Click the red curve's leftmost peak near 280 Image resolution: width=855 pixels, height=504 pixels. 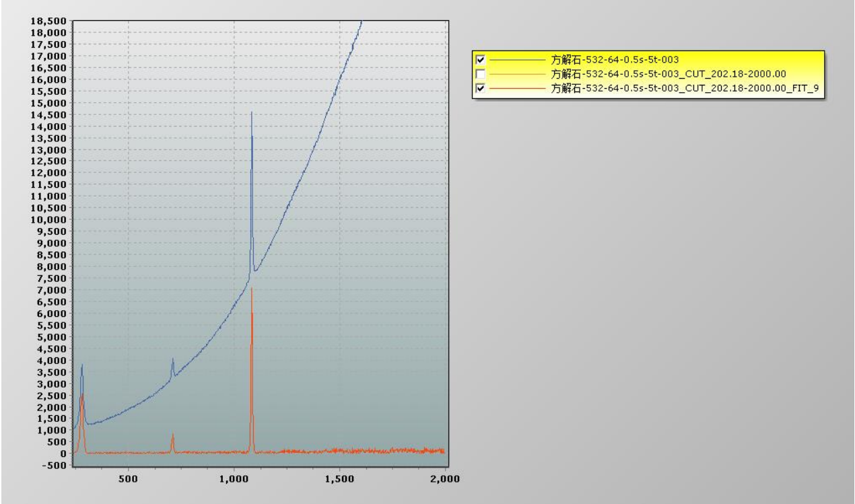coord(82,396)
